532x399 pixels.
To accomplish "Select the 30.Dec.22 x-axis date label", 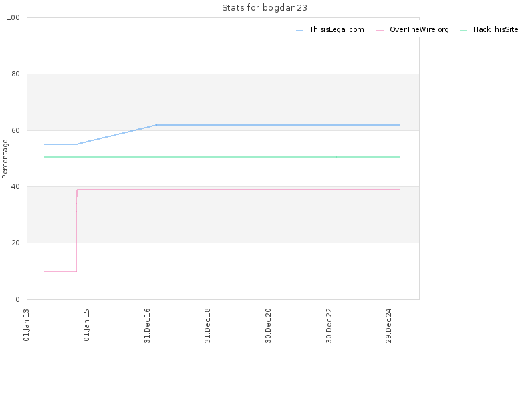I will [x=329, y=326].
